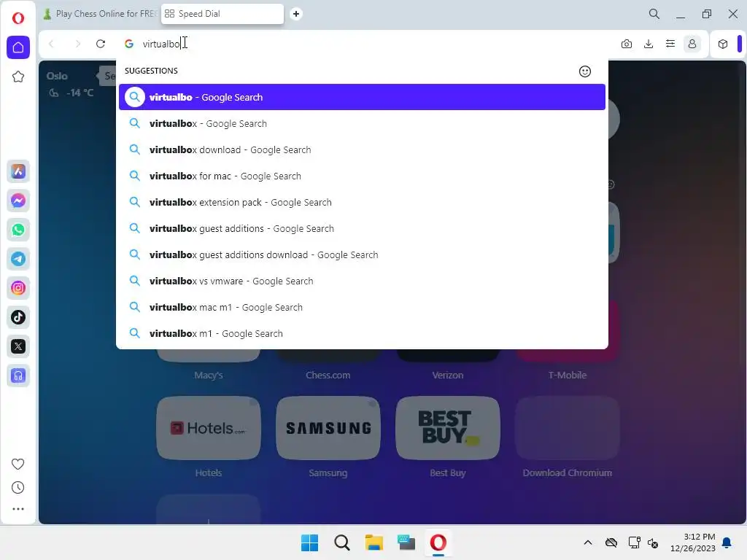Click the Oslo weather widget
The width and height of the screenshot is (747, 560).
70,85
